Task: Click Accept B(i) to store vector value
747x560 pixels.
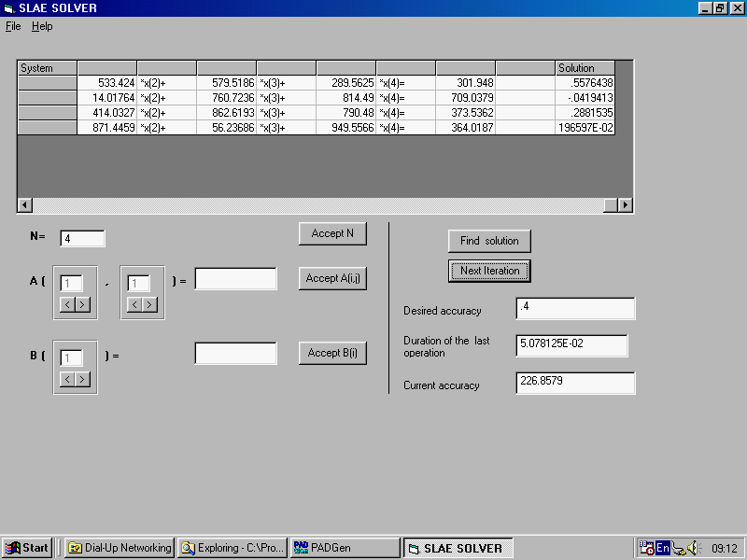Action: [x=332, y=353]
